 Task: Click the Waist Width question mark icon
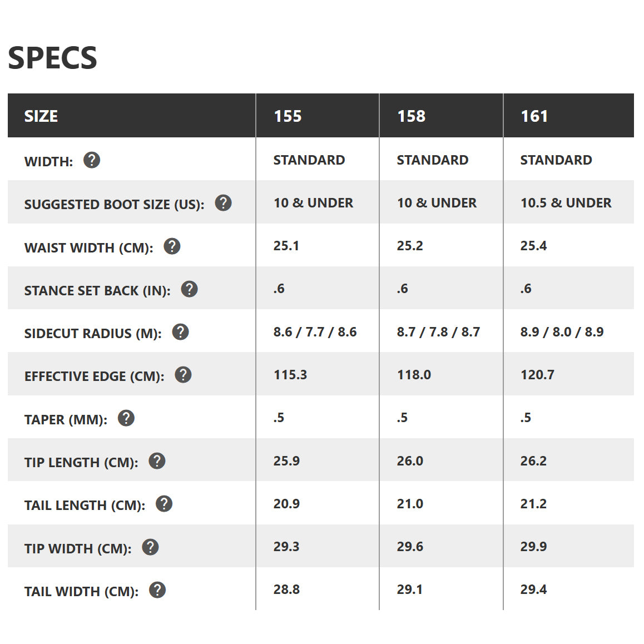tap(172, 246)
